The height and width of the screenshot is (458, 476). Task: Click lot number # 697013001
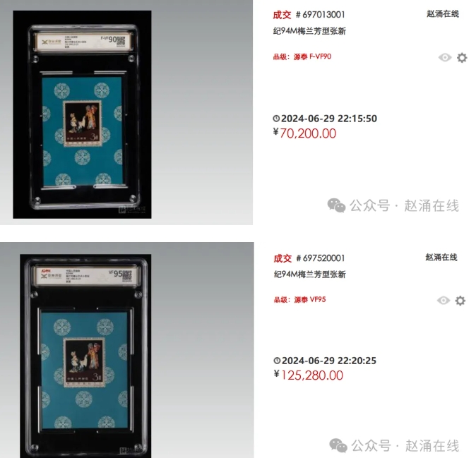tap(320, 15)
